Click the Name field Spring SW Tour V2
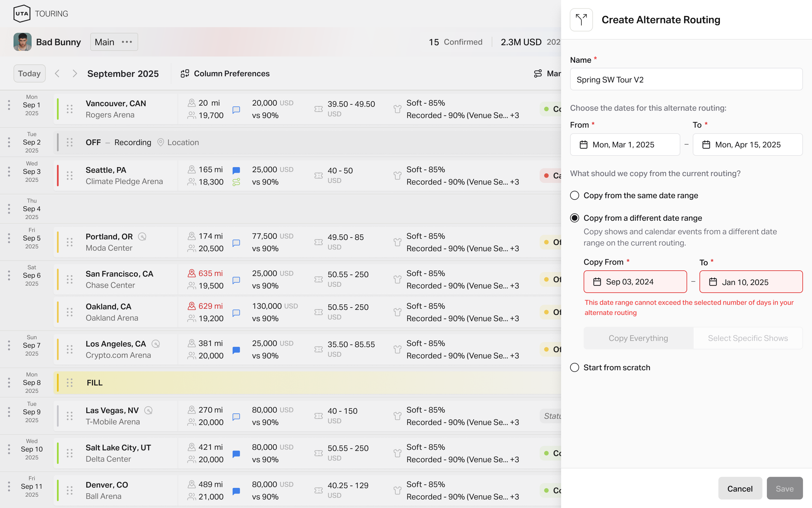 [x=686, y=80]
